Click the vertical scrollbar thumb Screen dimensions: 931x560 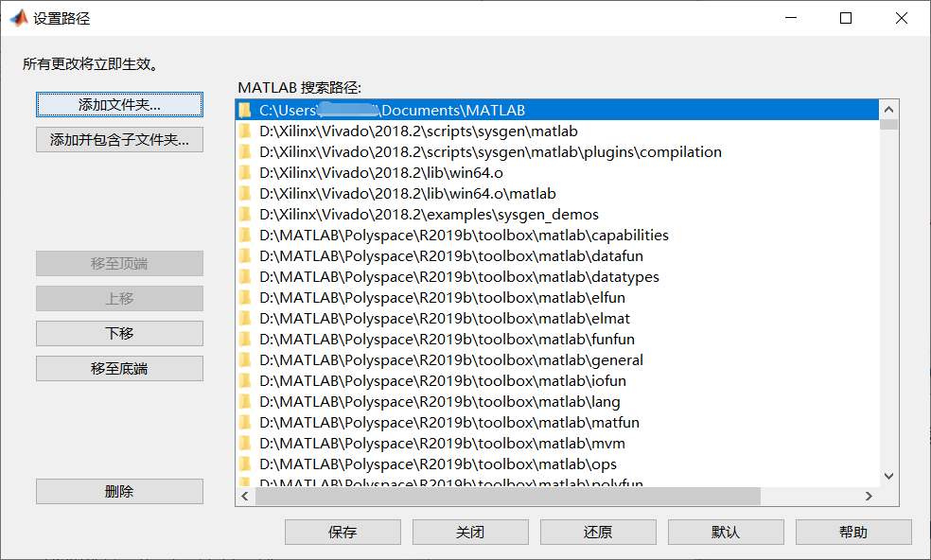(888, 124)
